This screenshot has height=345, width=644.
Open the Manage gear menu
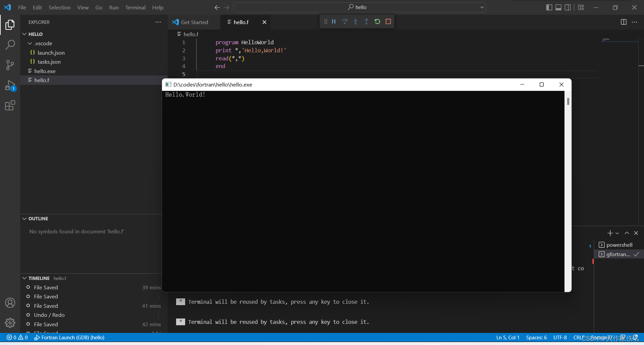(10, 323)
